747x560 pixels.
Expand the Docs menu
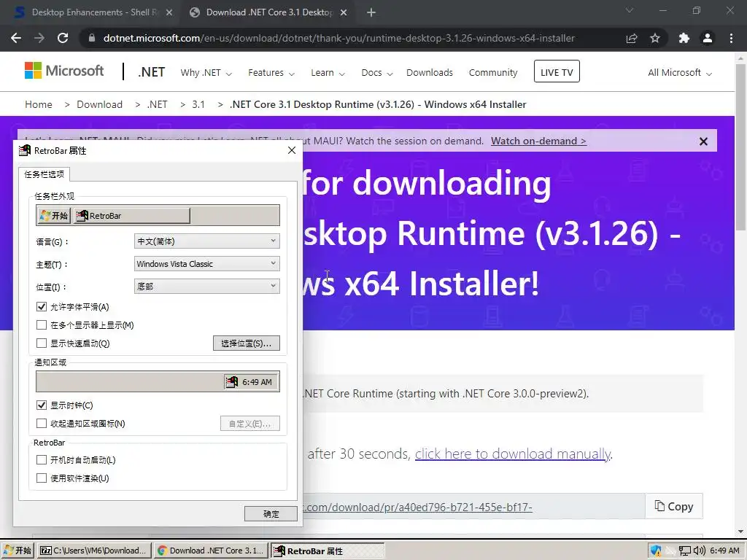click(377, 73)
